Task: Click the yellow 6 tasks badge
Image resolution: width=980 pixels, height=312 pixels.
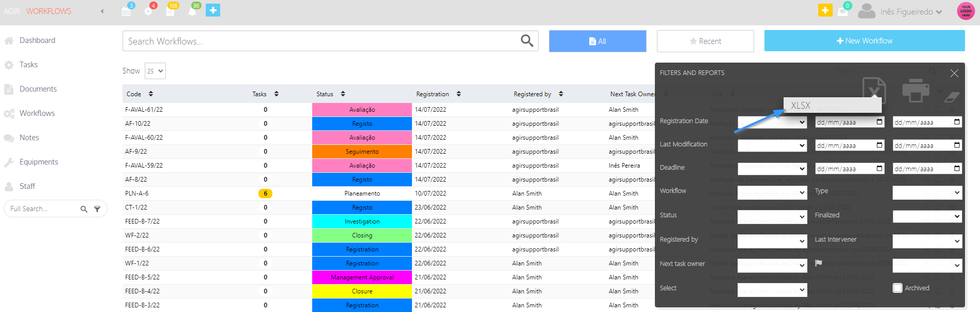Action: click(265, 194)
